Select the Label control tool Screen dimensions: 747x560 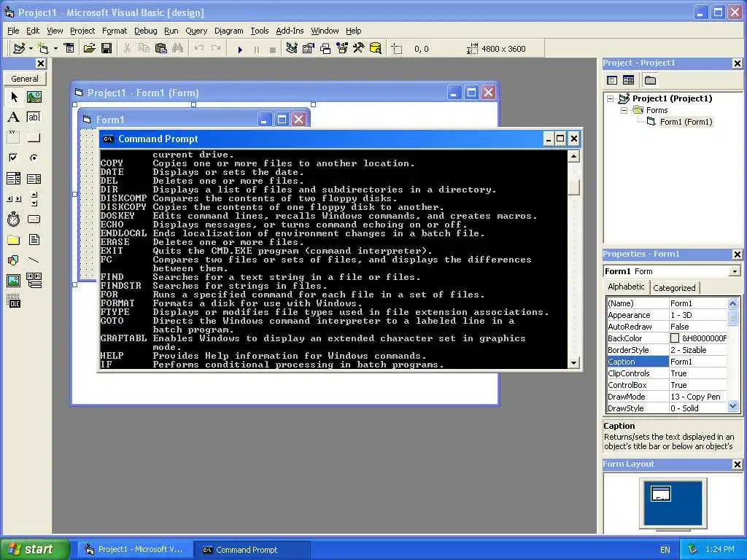[x=14, y=117]
